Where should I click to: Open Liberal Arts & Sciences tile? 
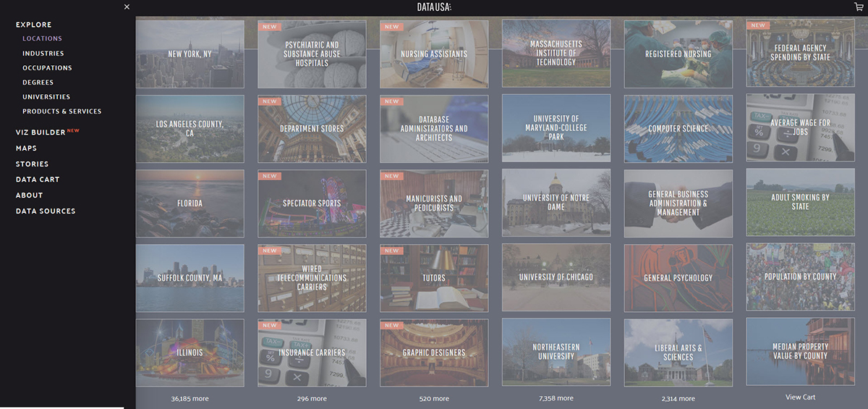(x=678, y=353)
